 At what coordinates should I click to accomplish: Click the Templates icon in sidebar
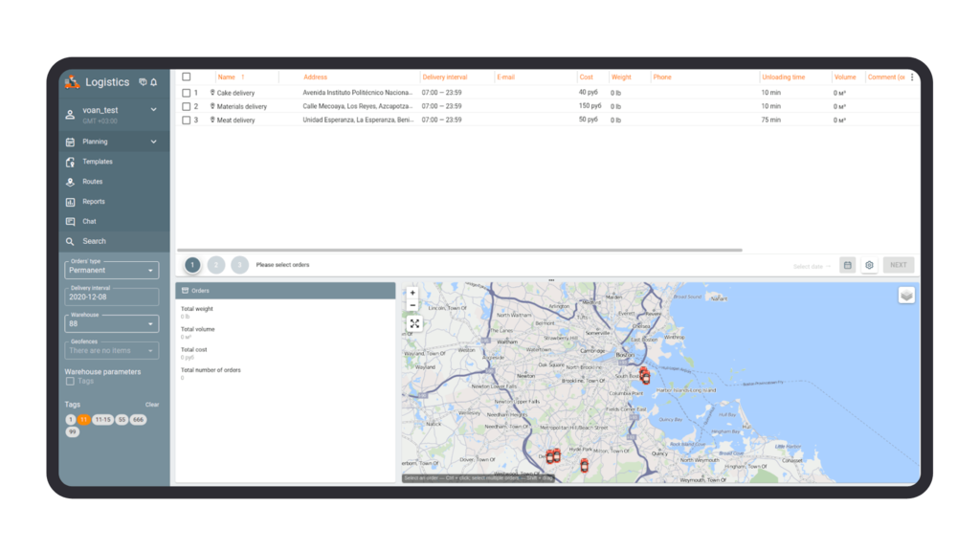click(x=70, y=162)
